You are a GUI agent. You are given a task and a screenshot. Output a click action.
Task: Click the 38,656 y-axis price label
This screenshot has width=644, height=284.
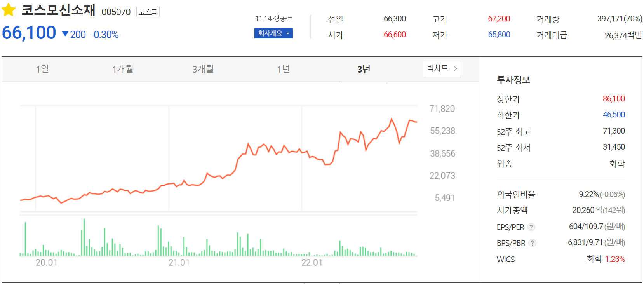pyautogui.click(x=442, y=153)
